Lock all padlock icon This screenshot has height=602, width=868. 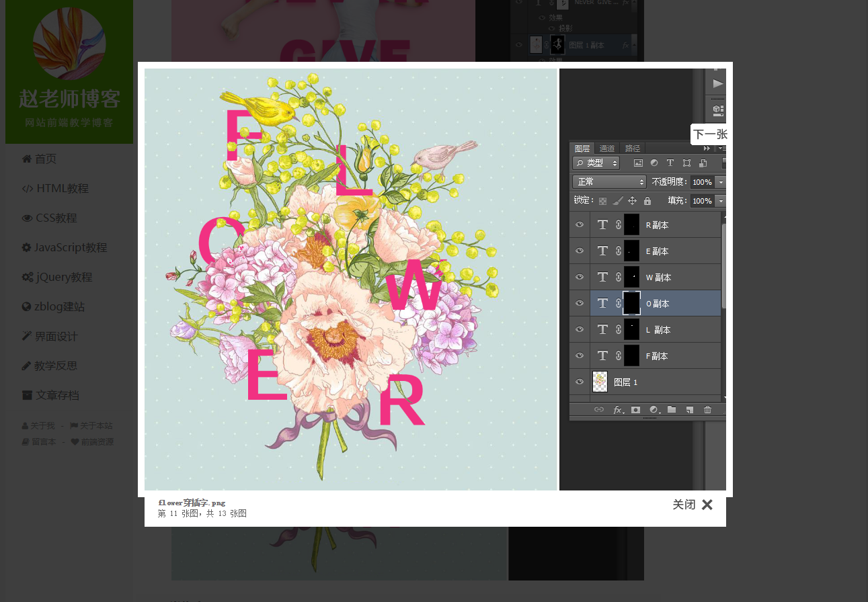point(647,201)
